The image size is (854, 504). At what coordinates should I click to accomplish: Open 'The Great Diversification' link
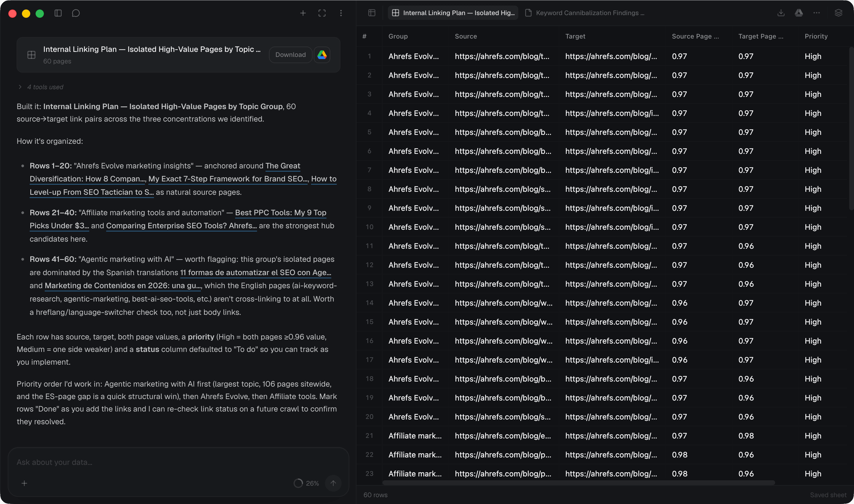tap(283, 166)
